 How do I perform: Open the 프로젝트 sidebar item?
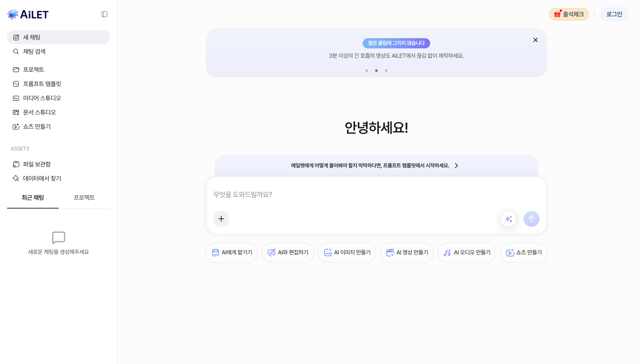(58, 69)
